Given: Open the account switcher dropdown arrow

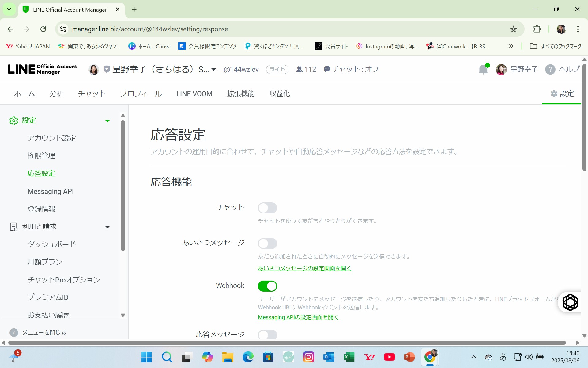Looking at the screenshot, I should 214,70.
